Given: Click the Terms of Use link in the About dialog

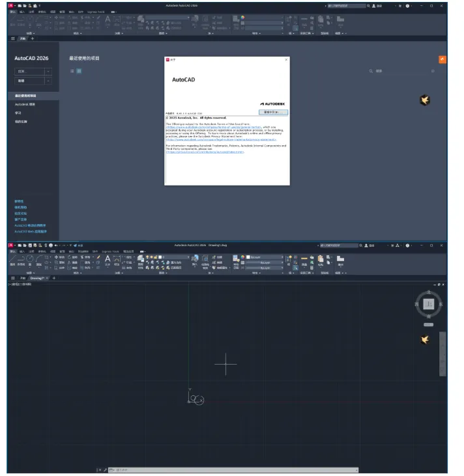Looking at the screenshot, I should pyautogui.click(x=214, y=127).
